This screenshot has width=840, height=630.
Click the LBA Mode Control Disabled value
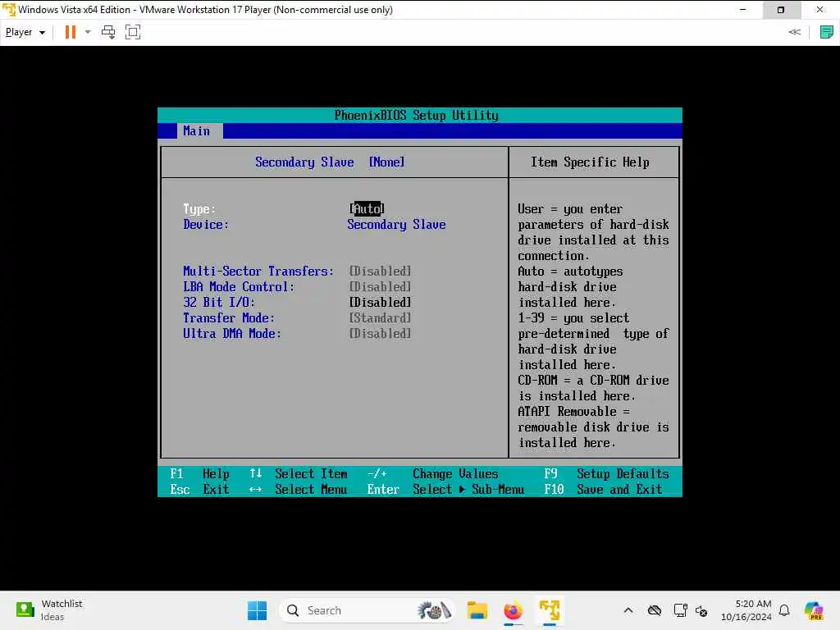(x=381, y=286)
